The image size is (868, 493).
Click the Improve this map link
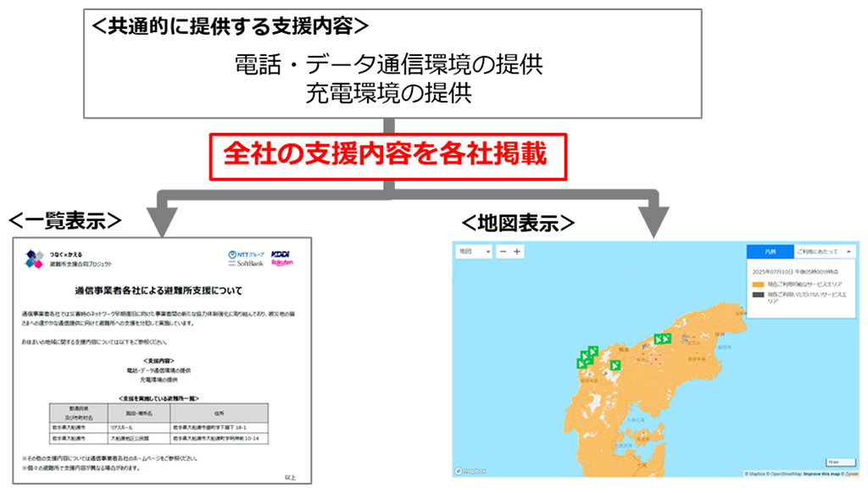pos(822,474)
